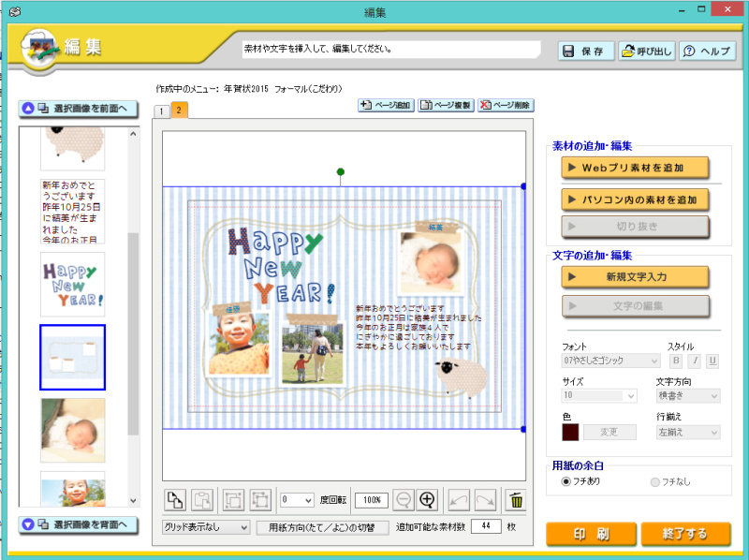
Task: Open ヘルプ help
Action: coord(708,51)
